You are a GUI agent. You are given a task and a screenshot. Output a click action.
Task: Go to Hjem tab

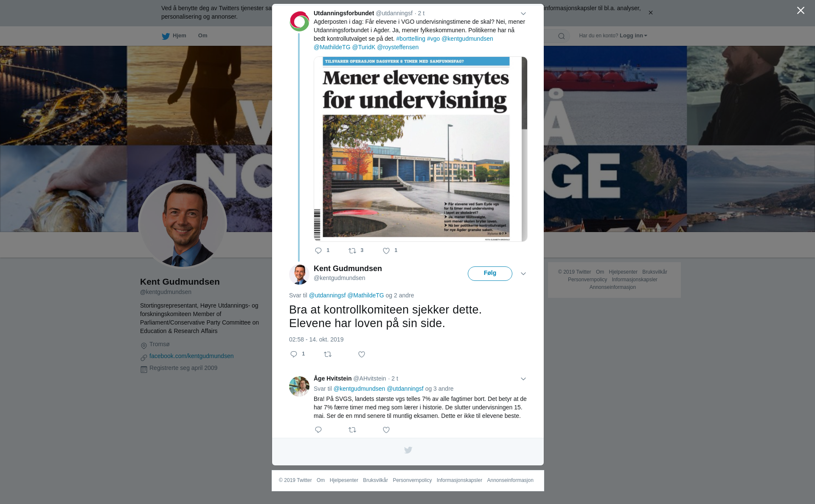pos(174,36)
